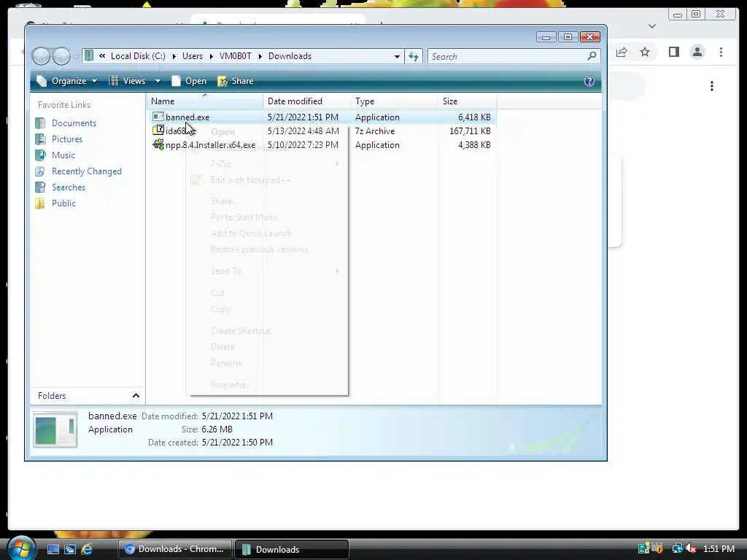Image resolution: width=747 pixels, height=560 pixels.
Task: Open Explorer help via question mark icon
Action: pos(589,81)
